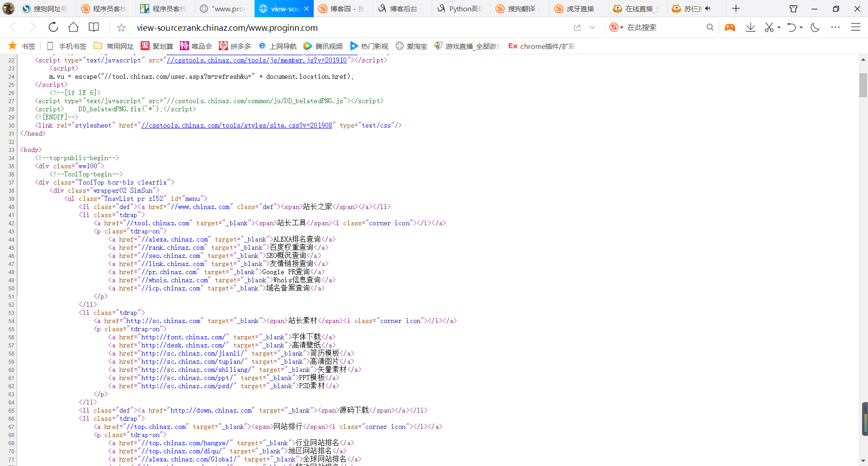Click the vertical scrollbar thumb
This screenshot has width=868, height=466.
pyautogui.click(x=863, y=85)
